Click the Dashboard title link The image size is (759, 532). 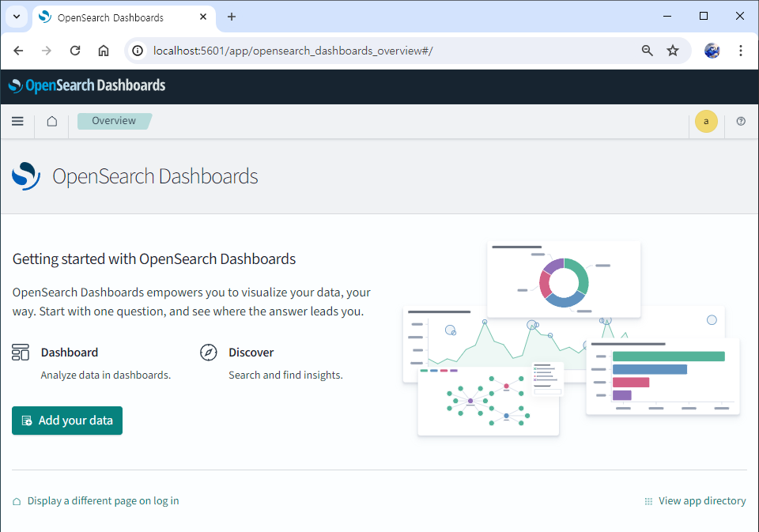coord(70,353)
